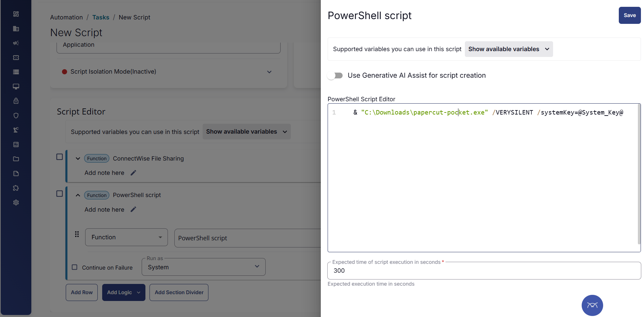
Task: Edit note for ConnectWise File Sharing row
Action: point(133,173)
